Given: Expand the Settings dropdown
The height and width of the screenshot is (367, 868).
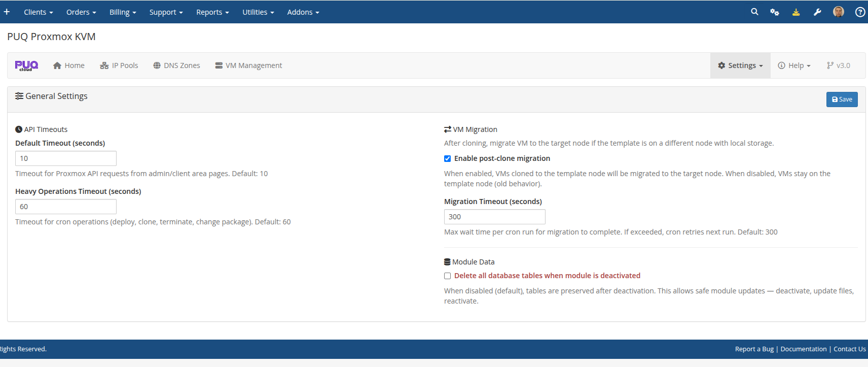Looking at the screenshot, I should click(740, 65).
